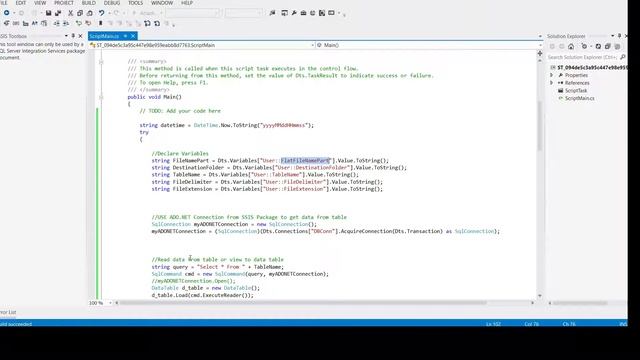
Task: Close the SSIS Toolbox panel
Action: (x=80, y=36)
